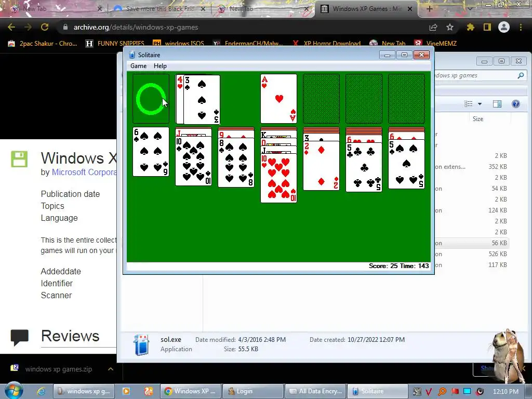Change view icon in Explorer window
Image resolution: width=532 pixels, height=399 pixels.
pos(469,104)
